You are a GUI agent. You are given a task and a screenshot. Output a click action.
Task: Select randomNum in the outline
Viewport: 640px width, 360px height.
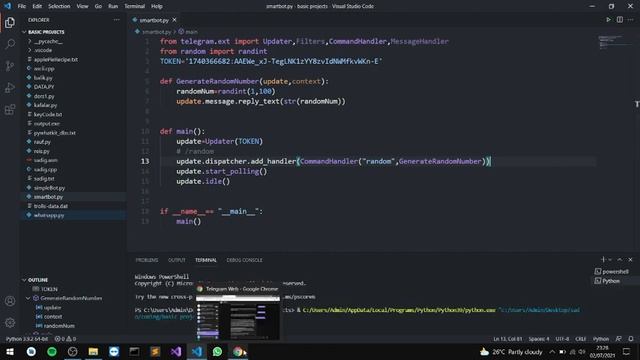59,326
